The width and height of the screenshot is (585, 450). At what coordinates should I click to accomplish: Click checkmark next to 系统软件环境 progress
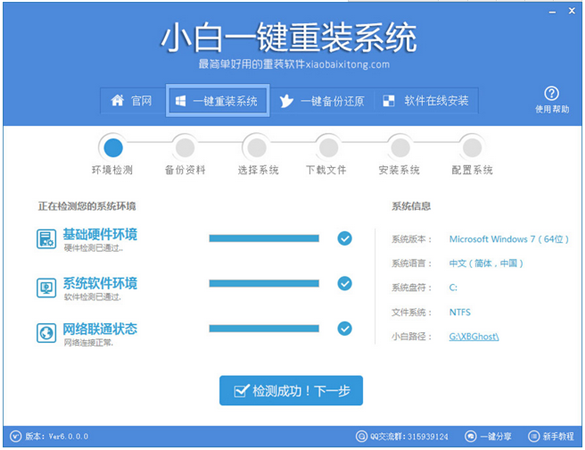(x=345, y=284)
